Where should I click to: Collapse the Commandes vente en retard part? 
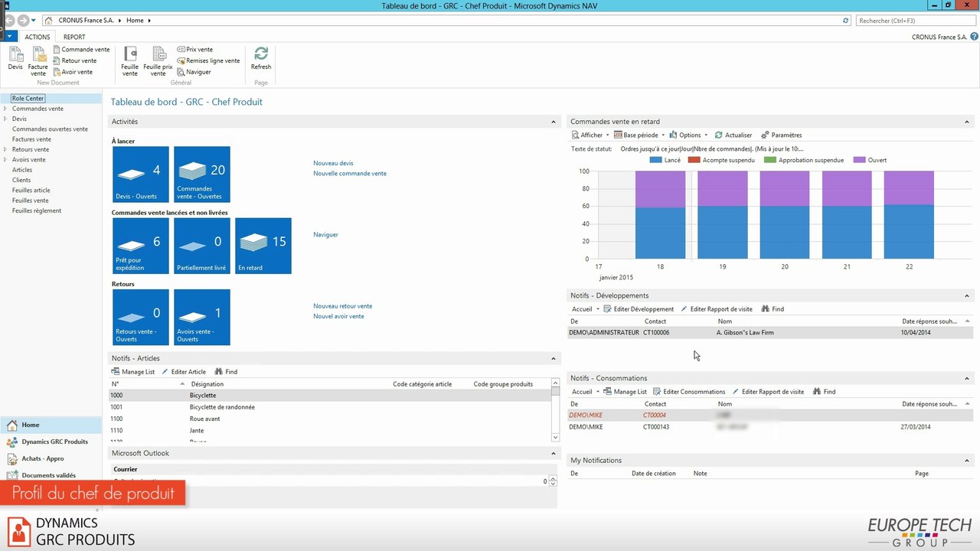point(967,122)
